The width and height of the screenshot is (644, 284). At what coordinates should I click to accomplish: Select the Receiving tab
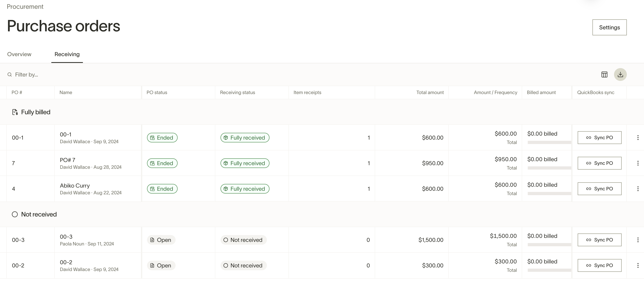pyautogui.click(x=67, y=54)
